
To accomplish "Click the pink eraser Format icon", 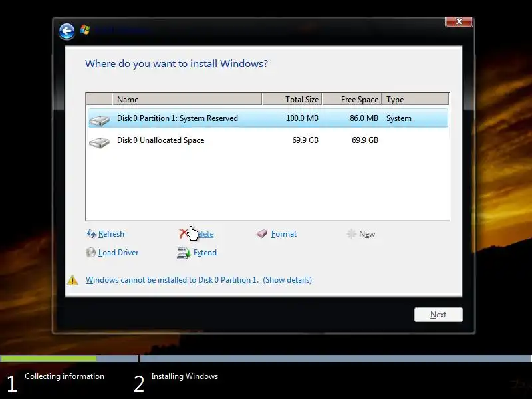I will 262,234.
